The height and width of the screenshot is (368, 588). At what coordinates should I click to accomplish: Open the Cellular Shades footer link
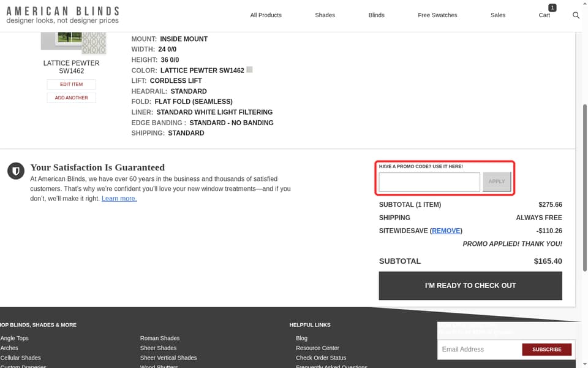click(21, 358)
